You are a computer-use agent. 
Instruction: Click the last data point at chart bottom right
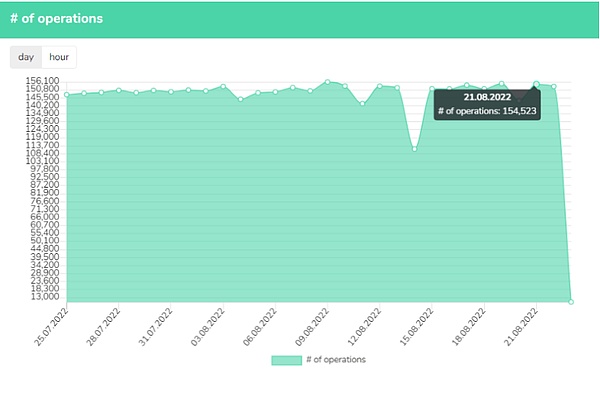click(571, 302)
